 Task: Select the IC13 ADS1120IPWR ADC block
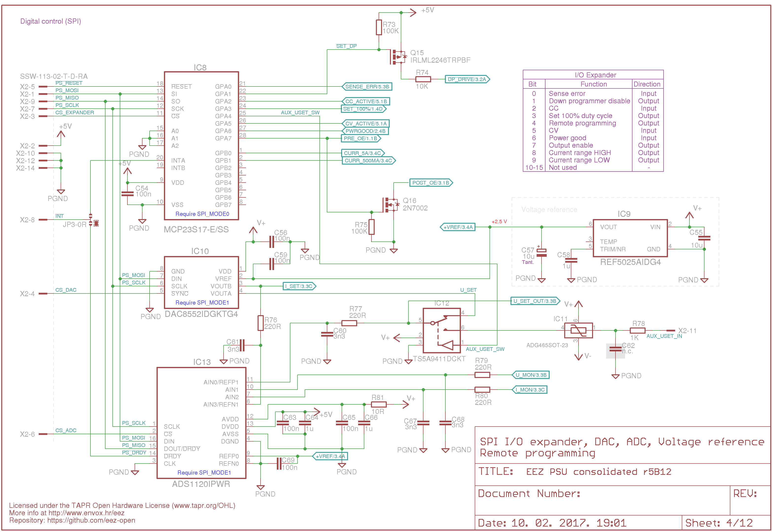[x=201, y=423]
